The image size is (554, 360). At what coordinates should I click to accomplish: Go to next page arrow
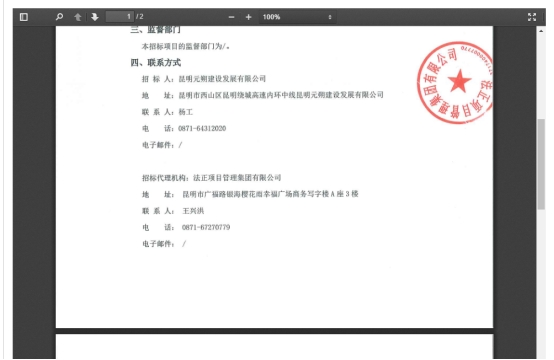(95, 17)
